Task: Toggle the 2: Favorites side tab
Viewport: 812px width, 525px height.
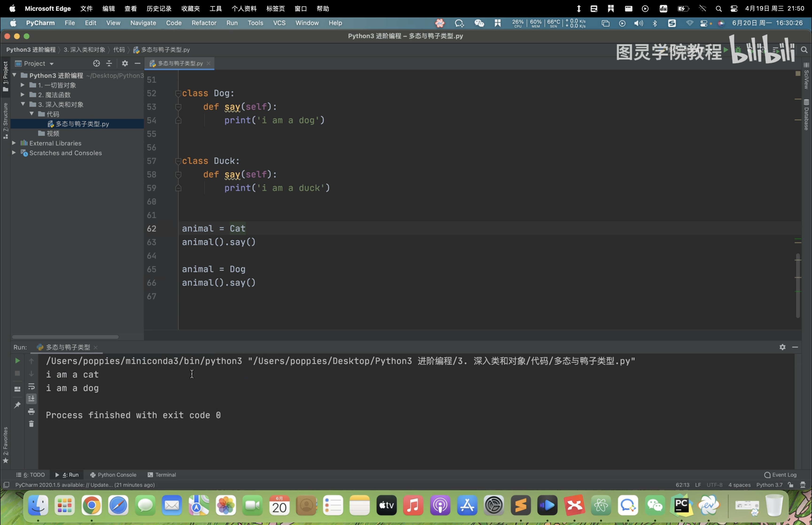Action: (x=5, y=445)
